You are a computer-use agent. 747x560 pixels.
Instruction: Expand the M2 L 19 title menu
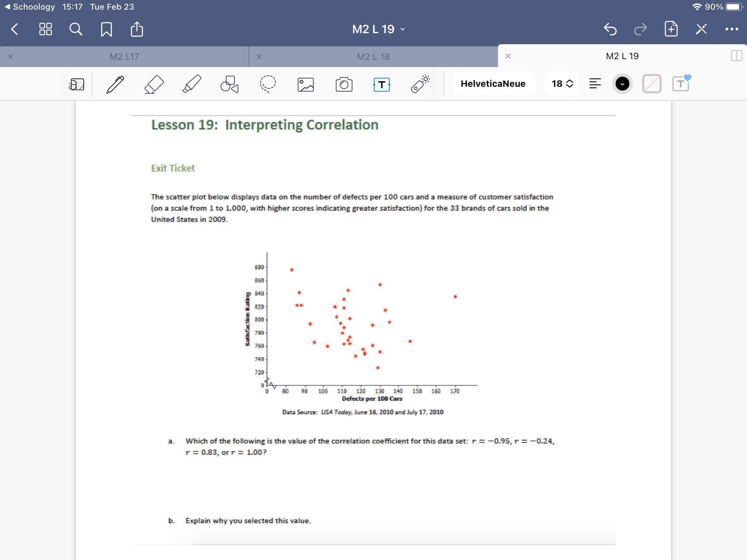(x=378, y=29)
